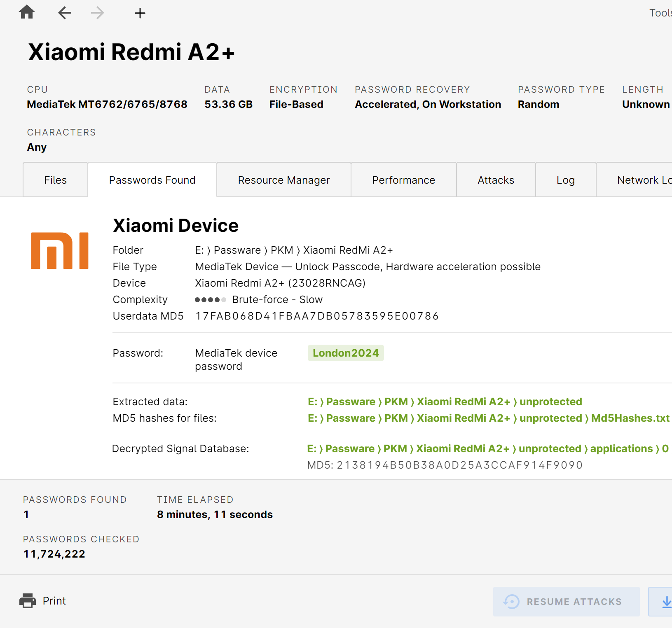
Task: Open the Md5Hashes.txt file link
Action: [x=488, y=418]
